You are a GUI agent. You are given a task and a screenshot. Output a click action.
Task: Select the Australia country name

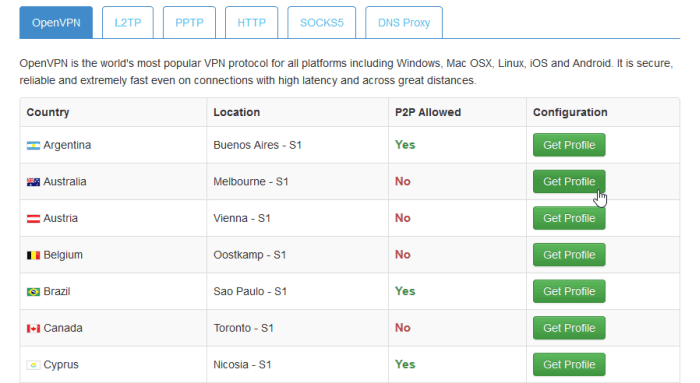(x=65, y=182)
